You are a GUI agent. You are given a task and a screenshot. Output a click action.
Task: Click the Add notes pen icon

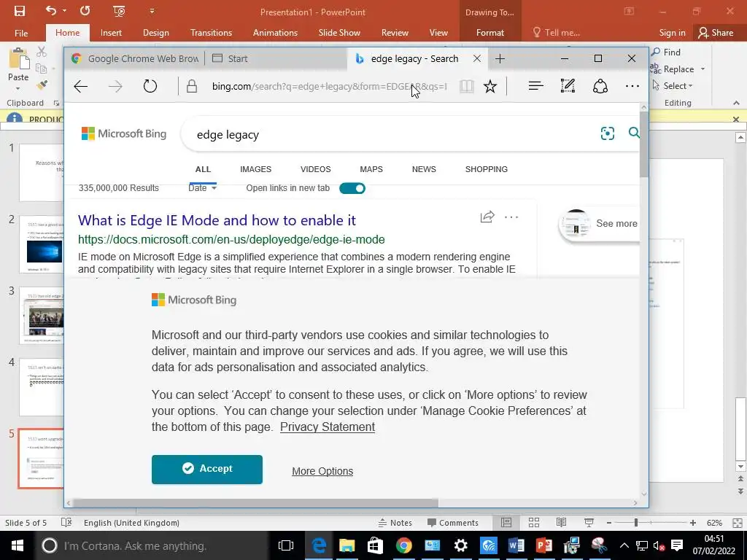568,86
